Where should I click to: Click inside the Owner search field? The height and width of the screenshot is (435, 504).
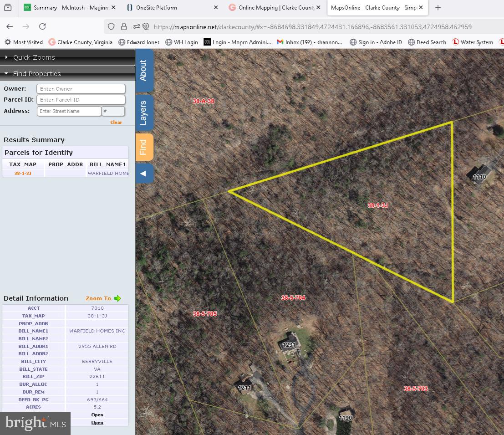81,88
